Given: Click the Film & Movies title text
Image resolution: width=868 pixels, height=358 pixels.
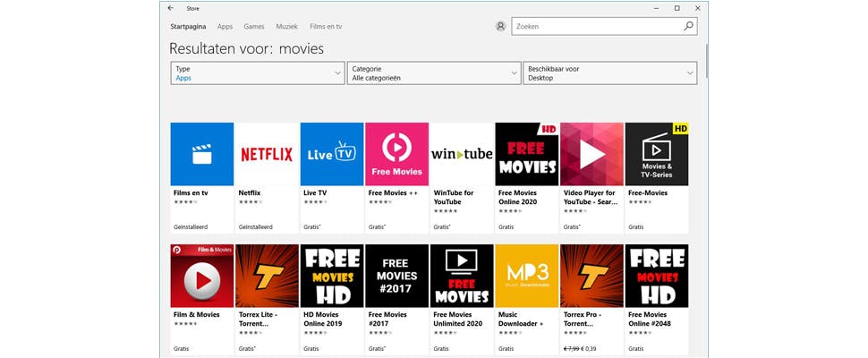Looking at the screenshot, I should (197, 315).
